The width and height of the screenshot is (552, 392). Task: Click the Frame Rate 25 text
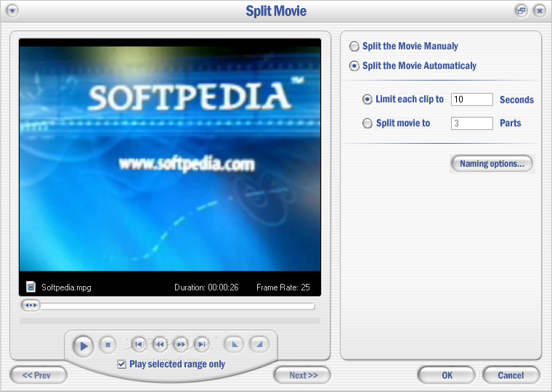coord(283,287)
